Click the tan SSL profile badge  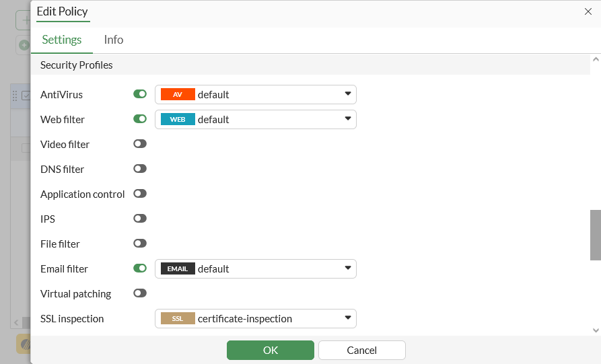(x=178, y=319)
